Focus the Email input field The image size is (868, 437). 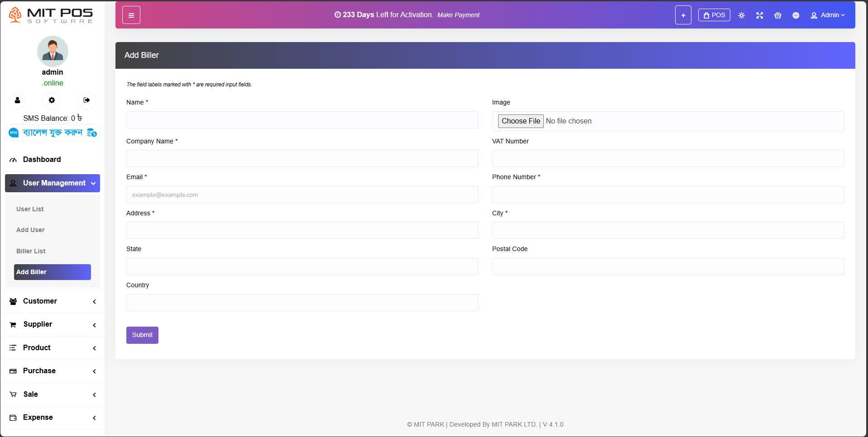(302, 195)
